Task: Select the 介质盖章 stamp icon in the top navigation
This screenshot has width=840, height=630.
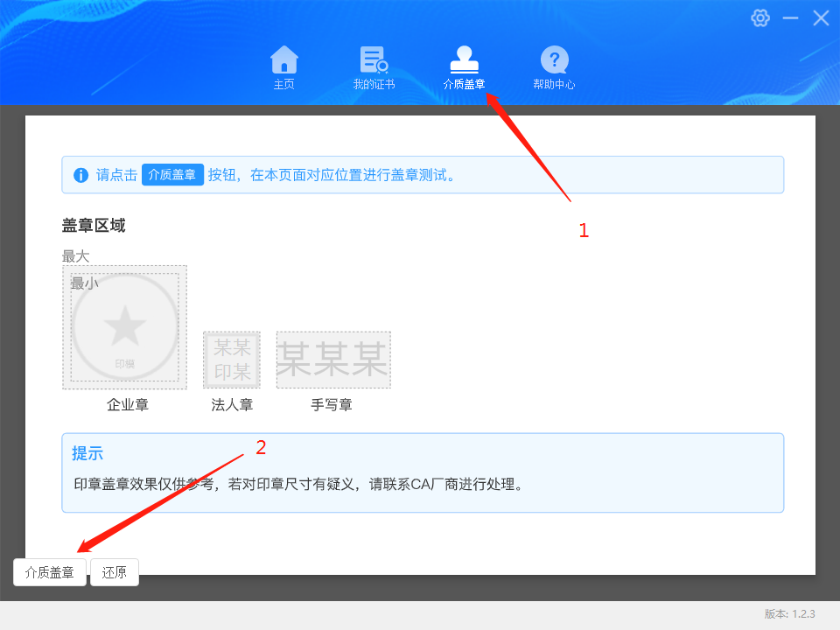Action: (464, 61)
